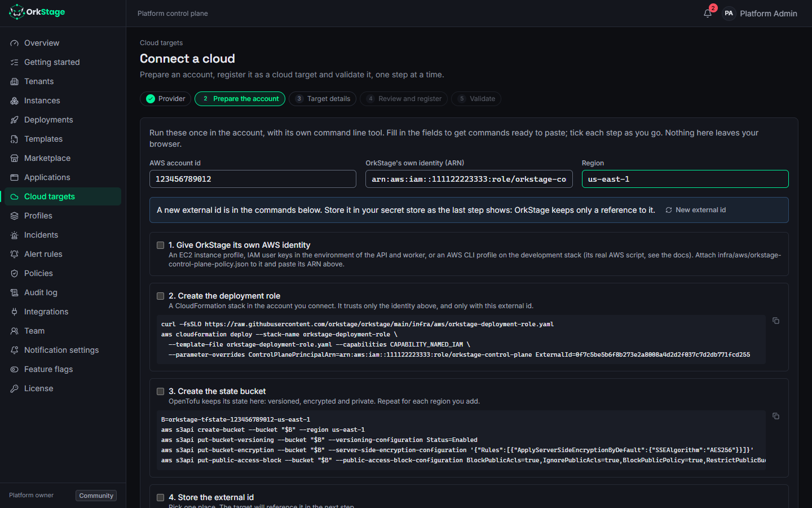Generate a New external id
Viewport: 812px width, 508px height.
tap(695, 210)
